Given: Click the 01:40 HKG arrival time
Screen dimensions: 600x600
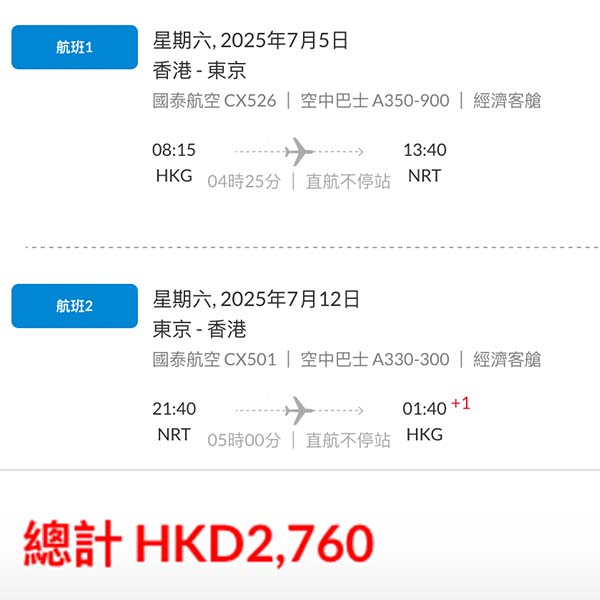Looking at the screenshot, I should pyautogui.click(x=425, y=421).
